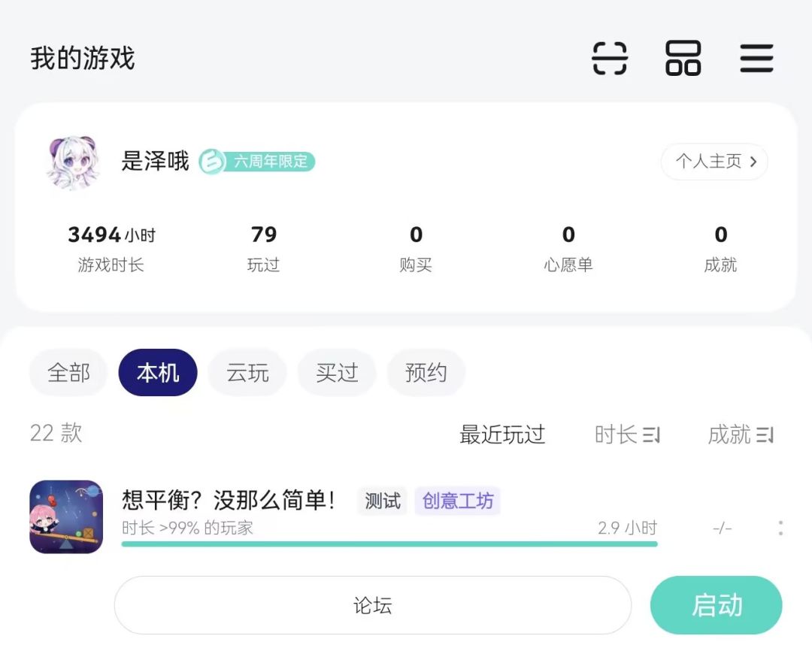The width and height of the screenshot is (812, 645).
Task: Open the grid layout view icon
Action: click(683, 58)
